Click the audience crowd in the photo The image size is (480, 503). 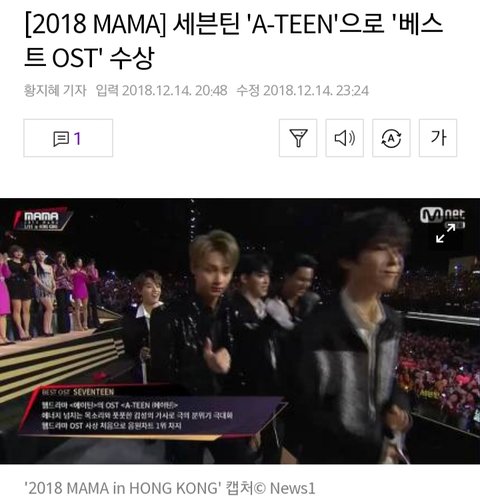440,377
